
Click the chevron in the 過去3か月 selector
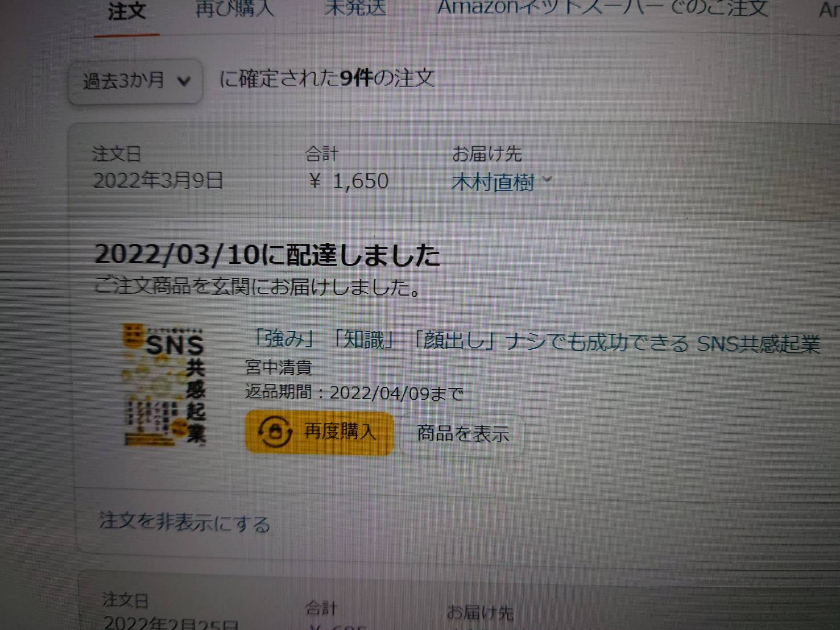184,82
